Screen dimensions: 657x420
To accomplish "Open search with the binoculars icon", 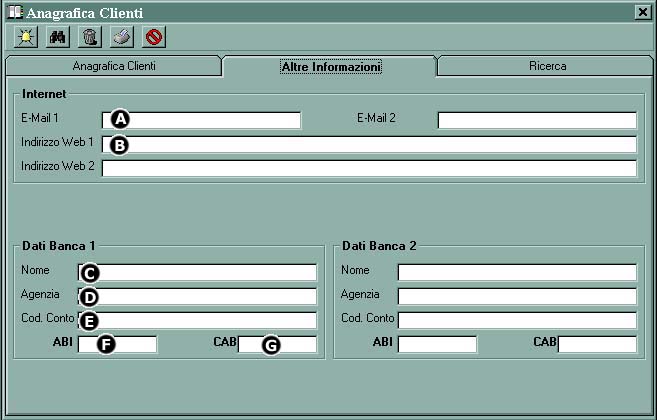I will (x=58, y=37).
